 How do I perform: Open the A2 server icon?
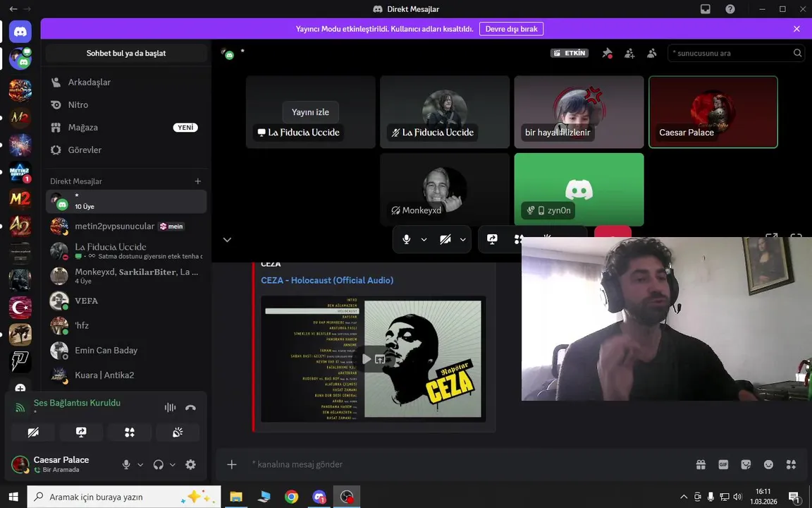(20, 226)
